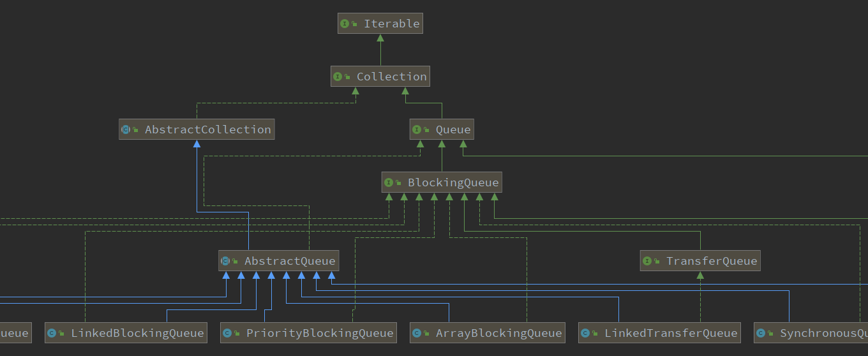
Task: Select the Iterable node label
Action: (391, 24)
